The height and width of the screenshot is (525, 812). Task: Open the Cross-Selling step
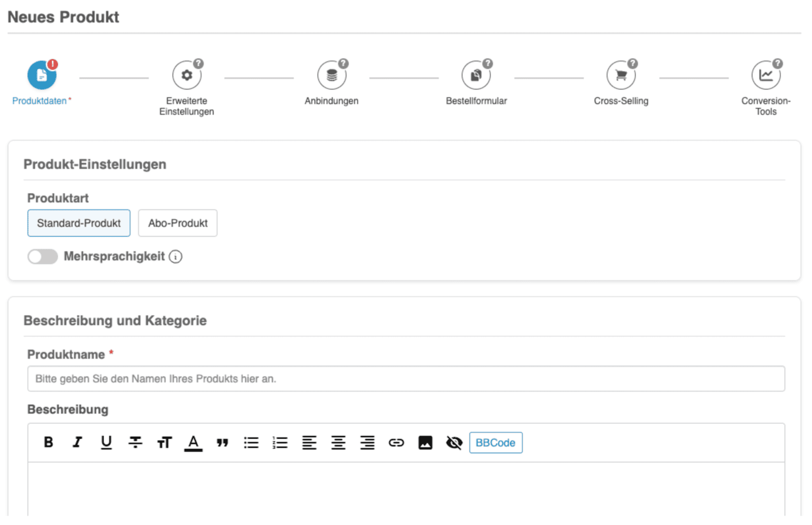pos(621,76)
